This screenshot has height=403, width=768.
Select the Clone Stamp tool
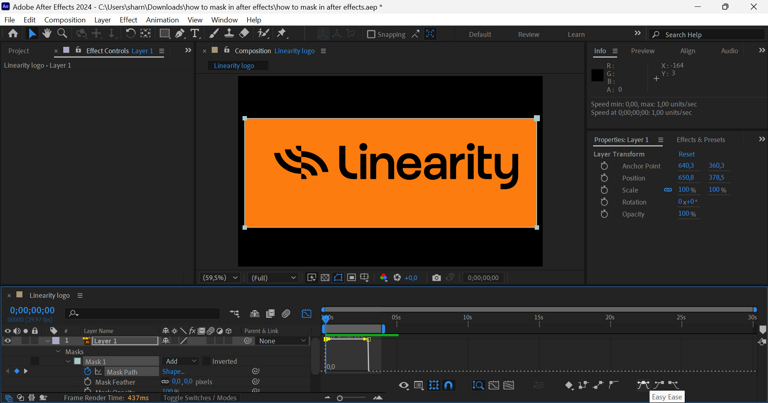[x=229, y=33]
